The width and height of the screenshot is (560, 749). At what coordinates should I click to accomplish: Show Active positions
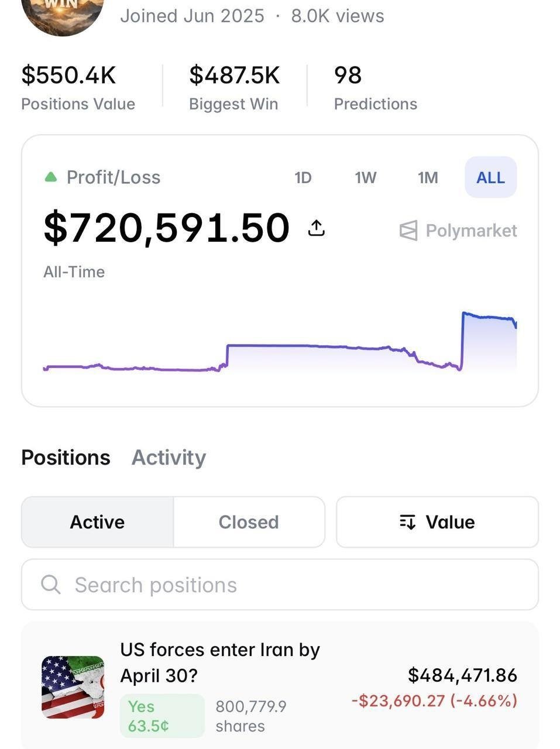pyautogui.click(x=97, y=522)
